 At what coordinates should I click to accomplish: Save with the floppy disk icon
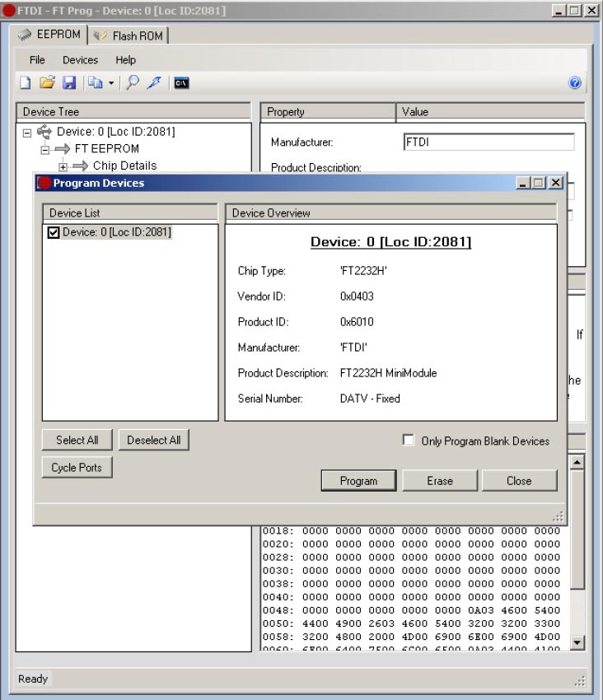click(x=69, y=83)
